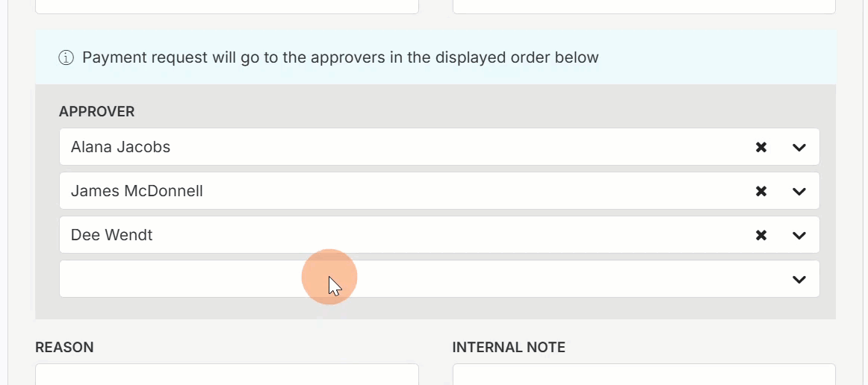Select the Alana Jacobs name text

(120, 146)
